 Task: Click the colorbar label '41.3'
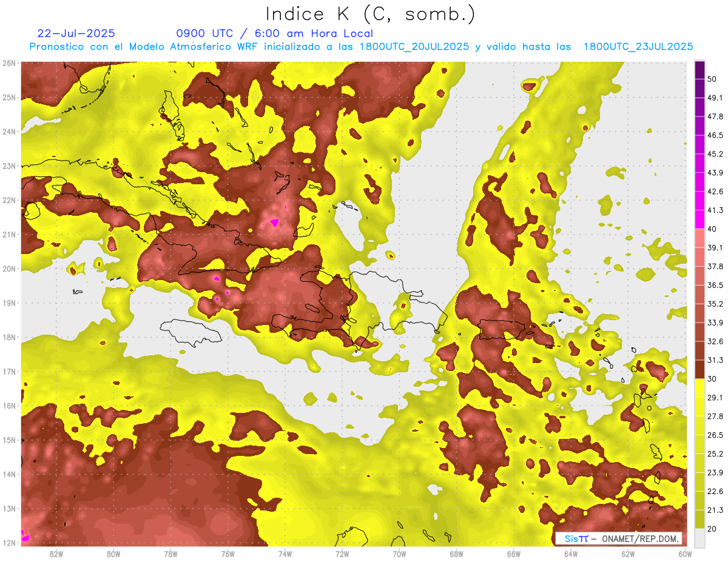(715, 210)
